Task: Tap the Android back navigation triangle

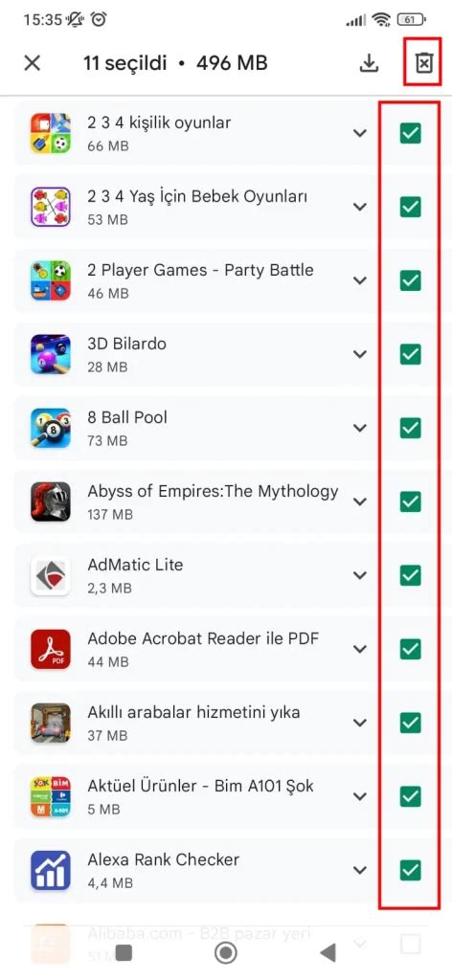Action: click(328, 952)
